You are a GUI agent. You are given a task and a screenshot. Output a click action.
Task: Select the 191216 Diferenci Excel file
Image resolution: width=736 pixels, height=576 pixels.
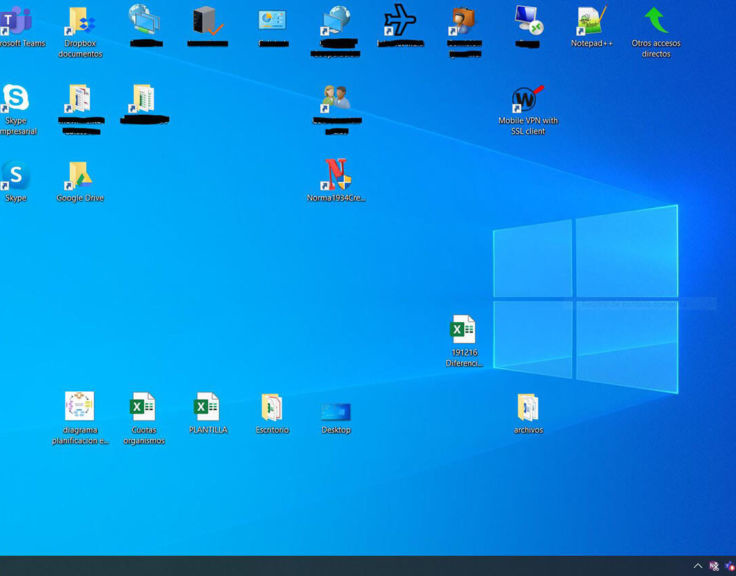pos(463,331)
